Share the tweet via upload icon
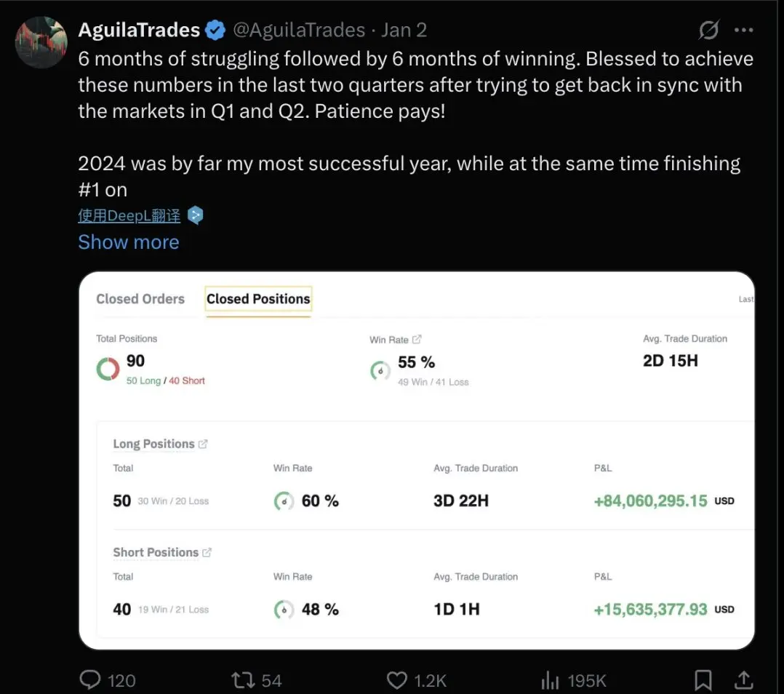The width and height of the screenshot is (784, 694). coord(743,680)
